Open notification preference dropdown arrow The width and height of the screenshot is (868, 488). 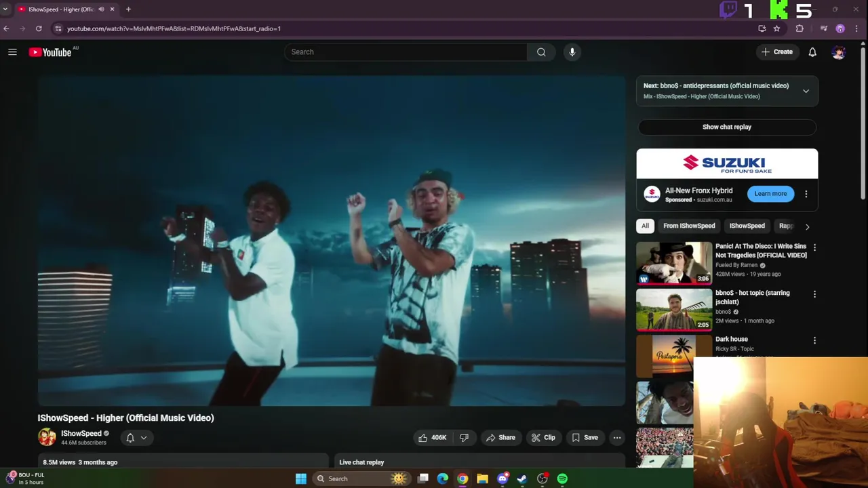pos(144,438)
